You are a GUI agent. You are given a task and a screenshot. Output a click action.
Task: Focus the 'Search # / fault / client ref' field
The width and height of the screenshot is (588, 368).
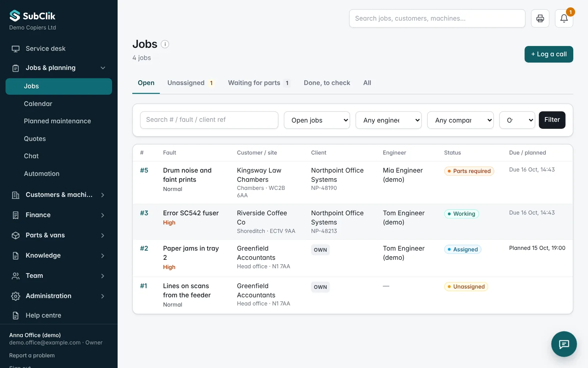coord(209,120)
